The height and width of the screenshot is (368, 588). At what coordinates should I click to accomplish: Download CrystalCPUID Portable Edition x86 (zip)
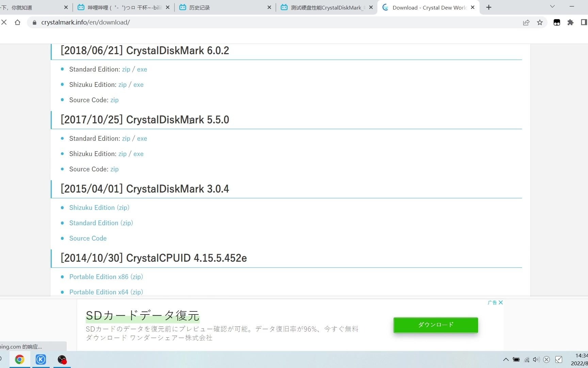[106, 277]
